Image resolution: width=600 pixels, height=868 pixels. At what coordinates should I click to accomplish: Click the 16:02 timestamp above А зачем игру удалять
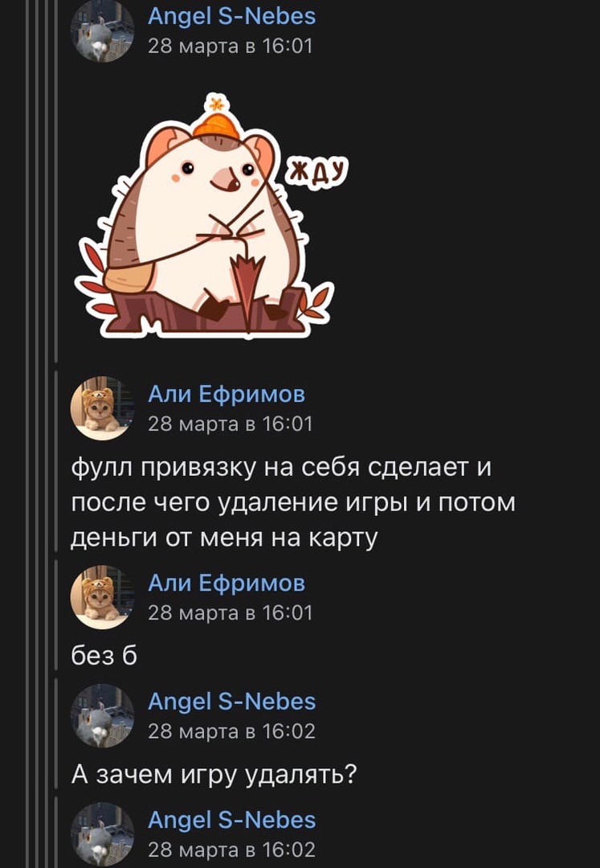(231, 731)
